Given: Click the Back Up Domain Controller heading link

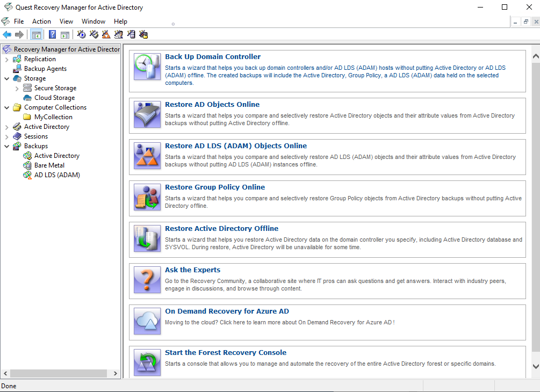Looking at the screenshot, I should (x=213, y=57).
